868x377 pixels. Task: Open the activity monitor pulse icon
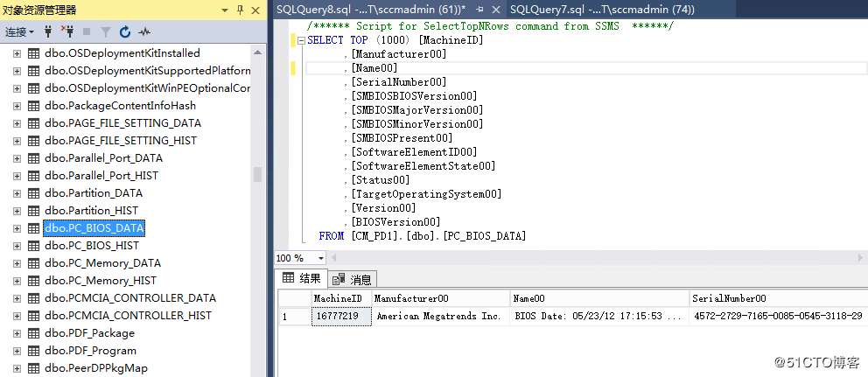click(143, 32)
